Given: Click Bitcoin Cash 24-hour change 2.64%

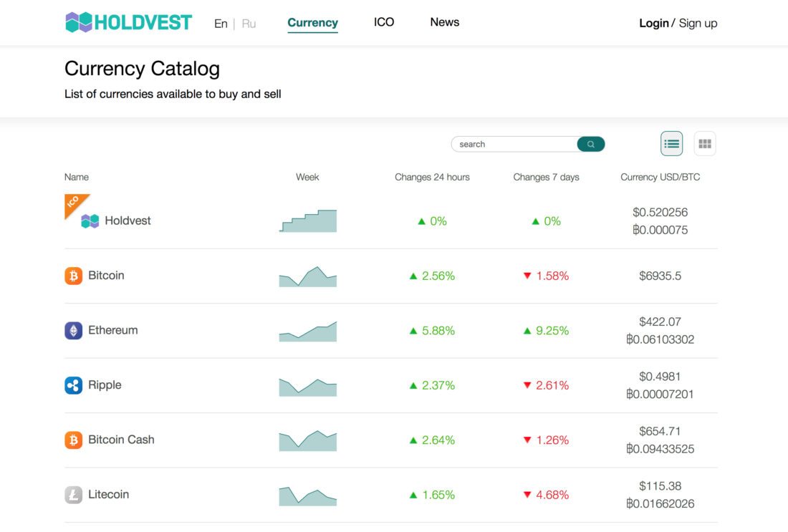Looking at the screenshot, I should pos(432,440).
